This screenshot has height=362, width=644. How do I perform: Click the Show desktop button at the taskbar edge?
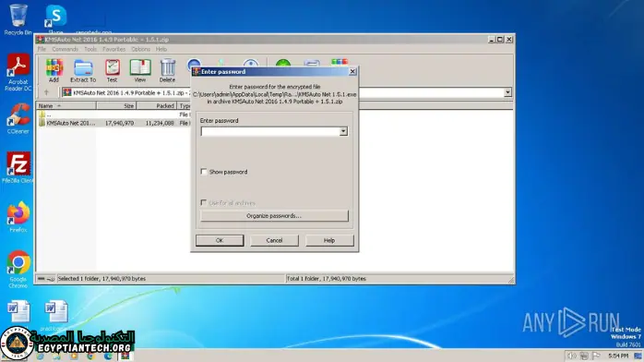[638, 356]
